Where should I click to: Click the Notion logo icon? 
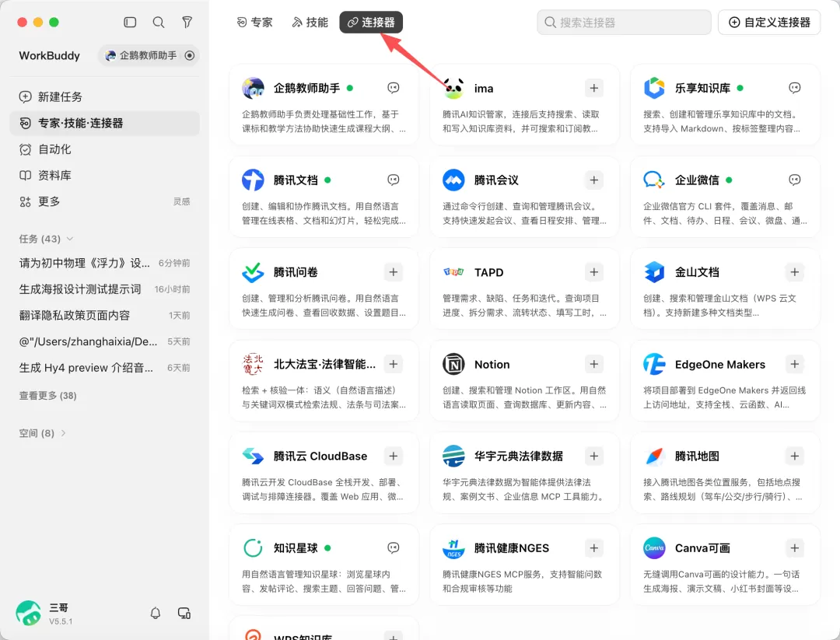(x=453, y=364)
